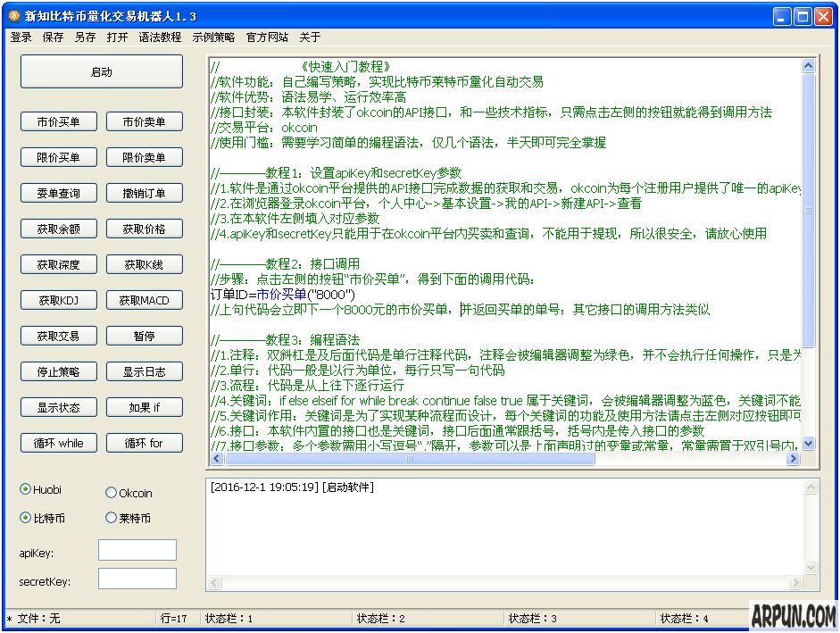The height and width of the screenshot is (633, 840).
Task: Click 获取余额 to get account balance
Action: tap(58, 229)
